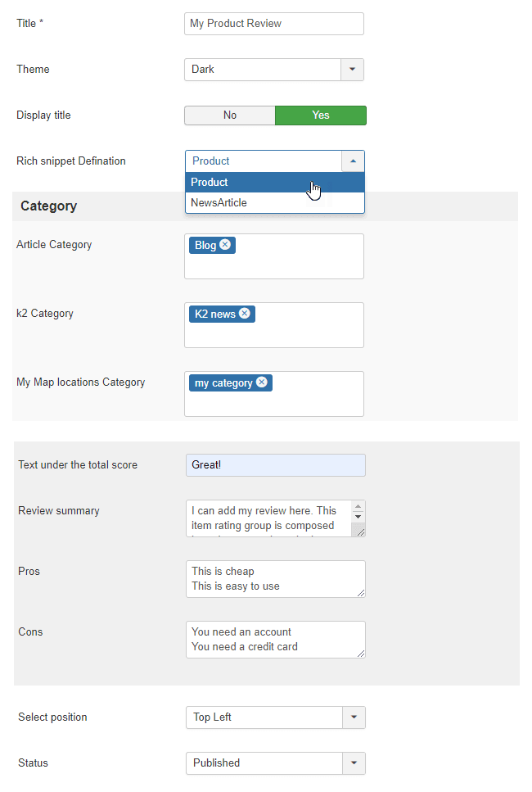Set Display title to No
This screenshot has width=532, height=792.
[x=230, y=115]
